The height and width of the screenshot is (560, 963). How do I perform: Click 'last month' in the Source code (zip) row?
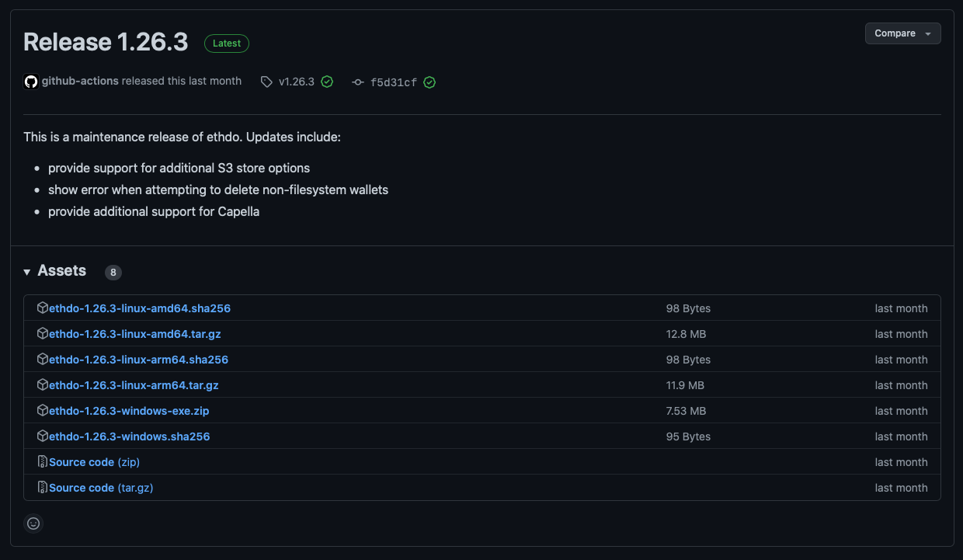click(x=901, y=462)
